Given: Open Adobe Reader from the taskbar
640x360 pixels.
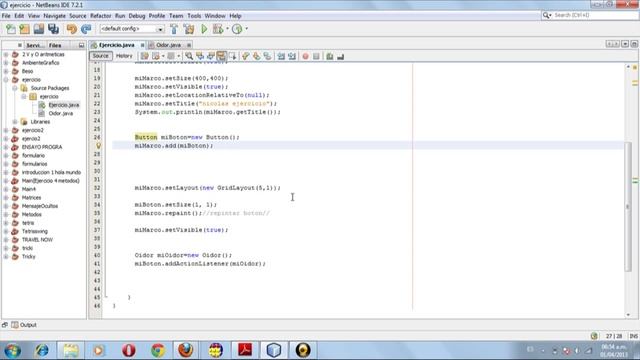Looking at the screenshot, I should (245, 350).
